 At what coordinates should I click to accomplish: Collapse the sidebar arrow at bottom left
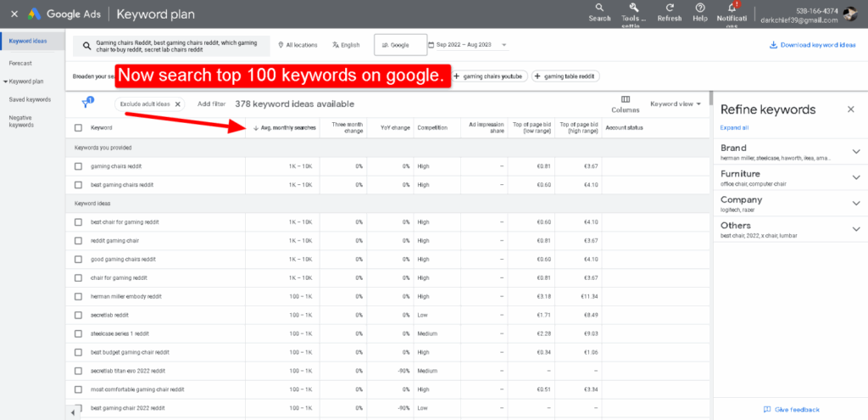click(73, 413)
